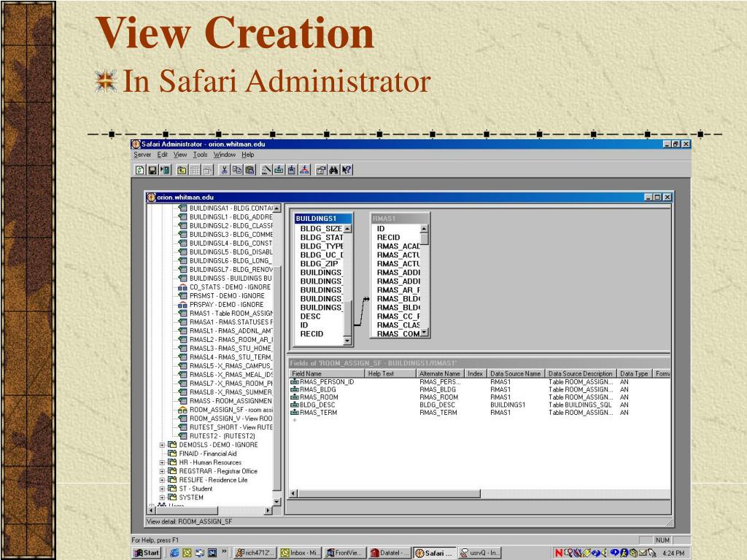Select RMAS1 - Table ROOM_ASSIGN tree item
Viewport: 747px width, 560px height.
tap(231, 314)
